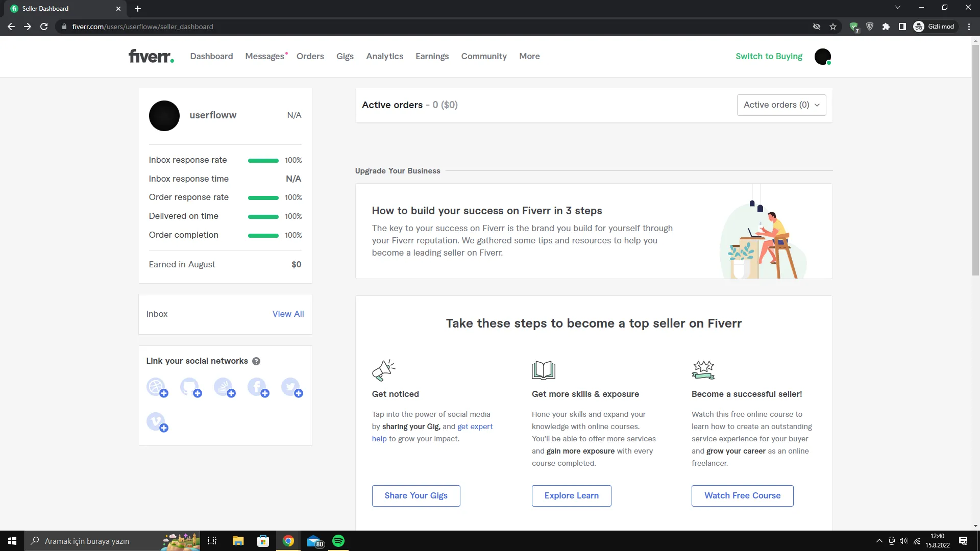
Task: Expand the Active orders dropdown
Action: [x=781, y=105]
